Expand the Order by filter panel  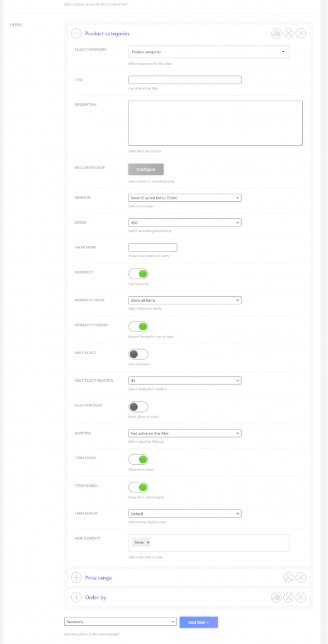pyautogui.click(x=76, y=597)
